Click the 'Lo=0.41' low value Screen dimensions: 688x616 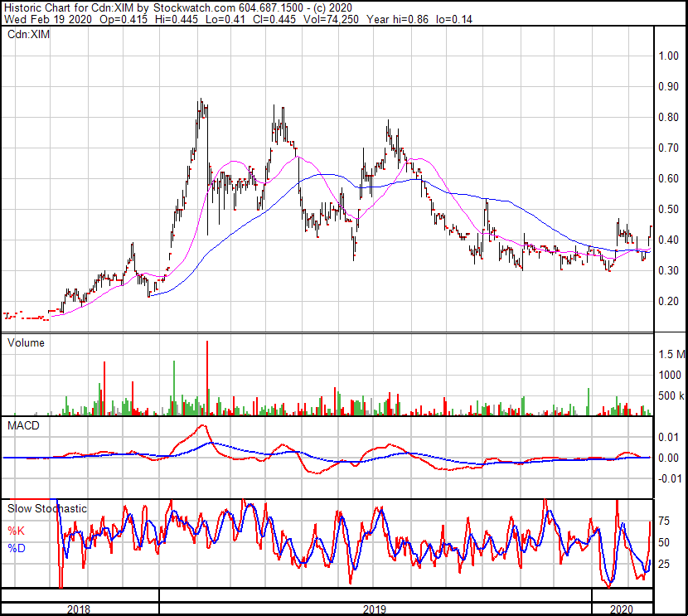(x=225, y=19)
